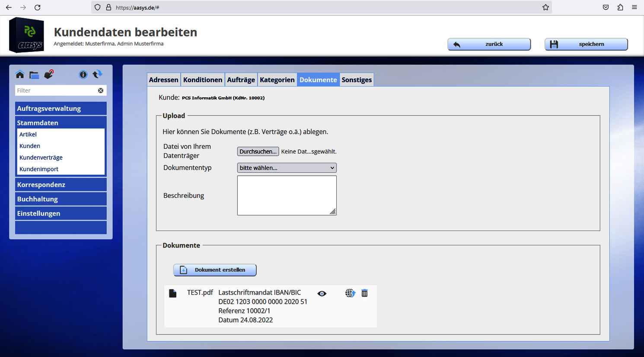Click the IBAN DE02 1203 0000 0000 2020 51

click(263, 302)
